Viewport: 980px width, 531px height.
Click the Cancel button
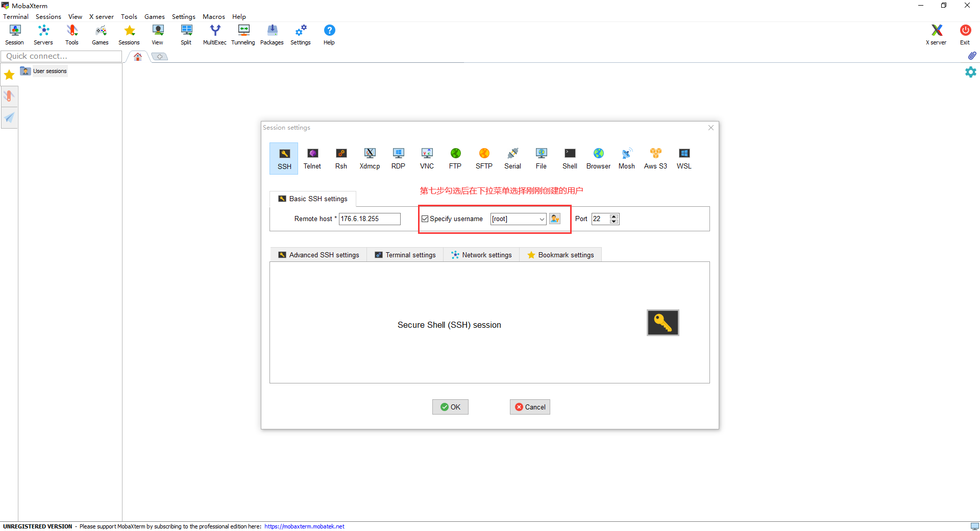[530, 407]
